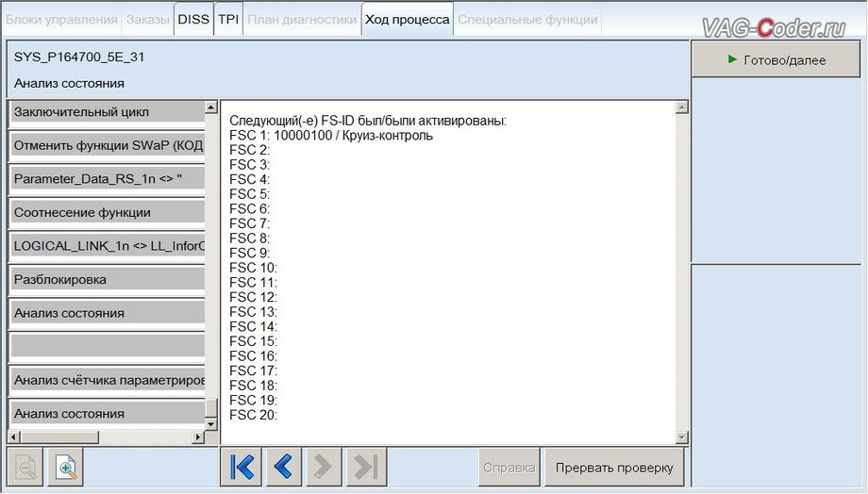Open the План диагностики tab

click(x=302, y=20)
